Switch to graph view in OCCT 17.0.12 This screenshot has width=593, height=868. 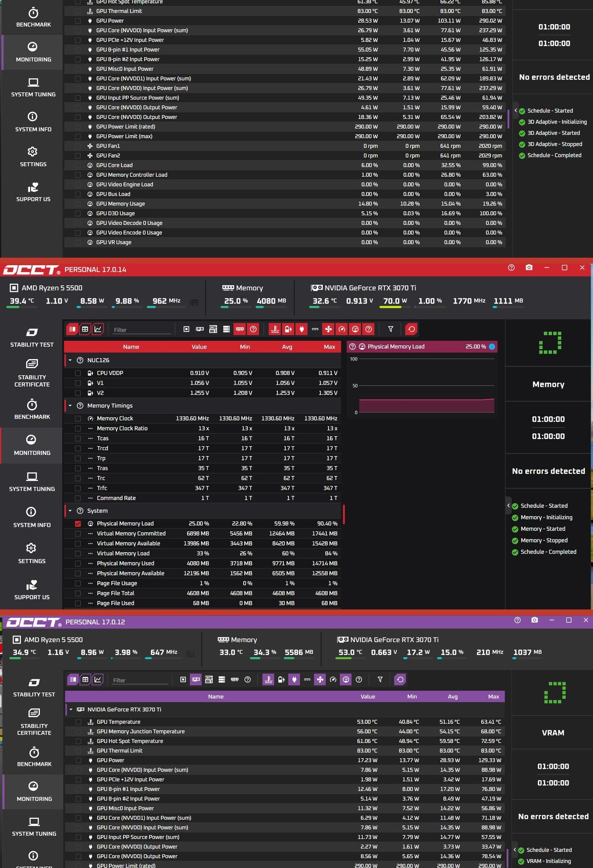pyautogui.click(x=98, y=680)
